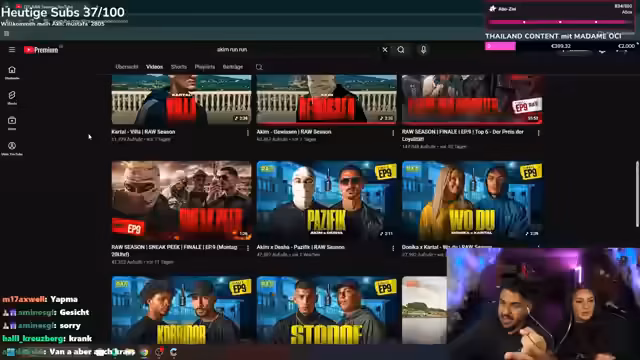Activate voice search microphone icon
Screen dimensions: 640x360
click(423, 50)
